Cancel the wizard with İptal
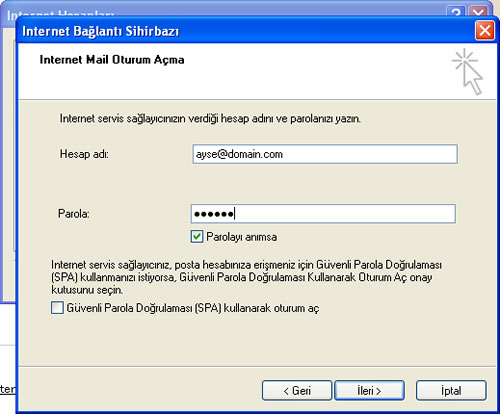The image size is (500, 414). tap(451, 390)
